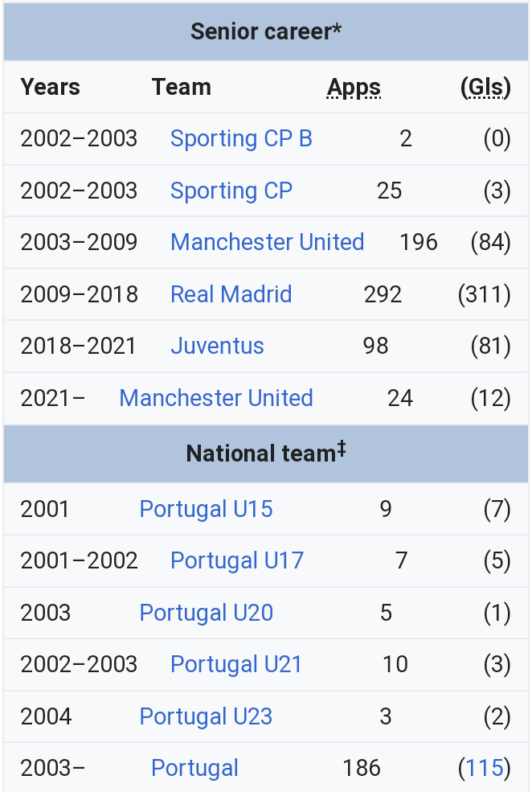532x792 pixels.
Task: Click Manchester United link for 2003–2009
Action: tap(268, 242)
